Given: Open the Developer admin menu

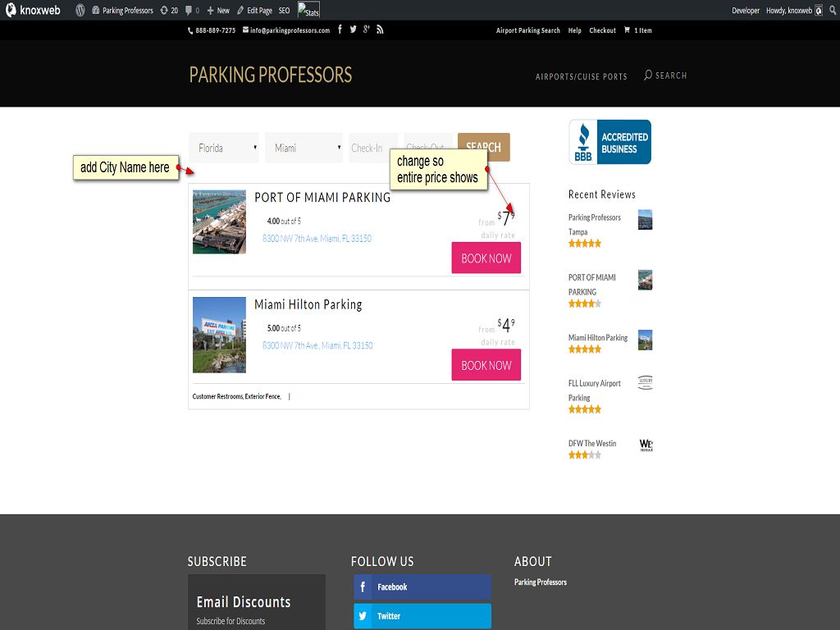Looking at the screenshot, I should [745, 10].
